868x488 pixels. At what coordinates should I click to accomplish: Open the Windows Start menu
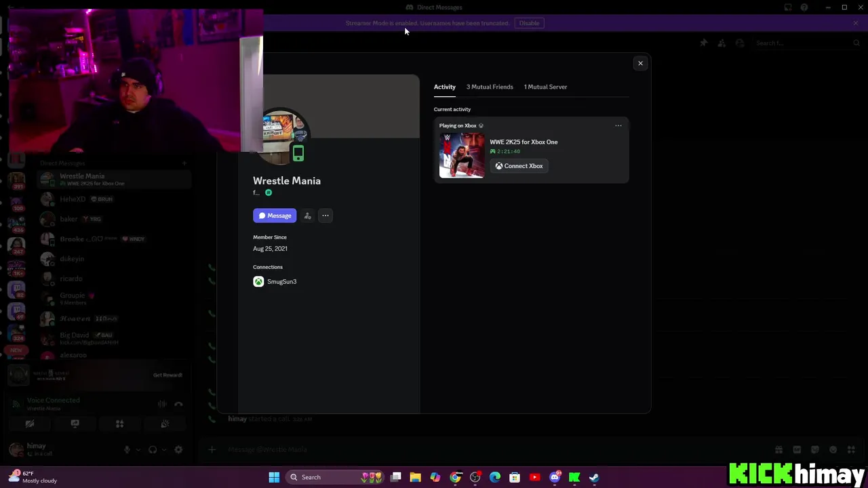(274, 477)
